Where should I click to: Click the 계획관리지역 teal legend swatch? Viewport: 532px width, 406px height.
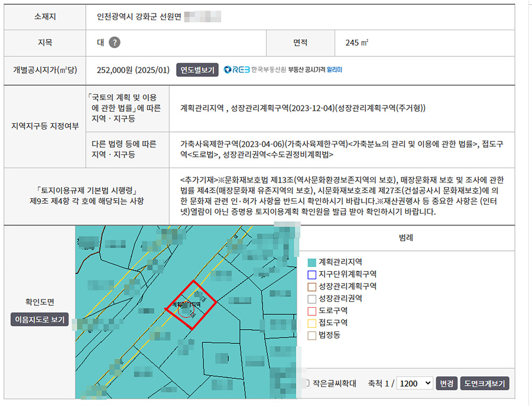click(312, 262)
